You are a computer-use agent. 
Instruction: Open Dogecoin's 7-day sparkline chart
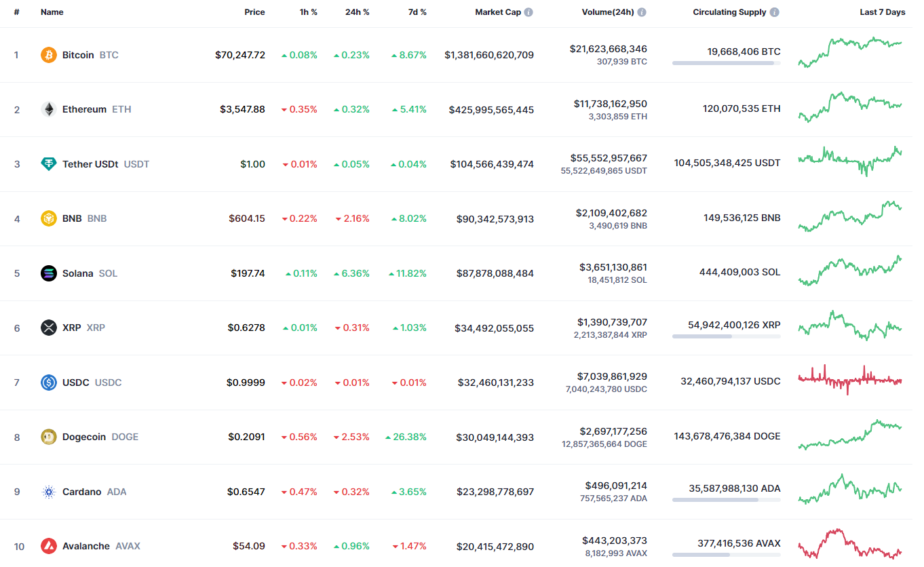[850, 435]
